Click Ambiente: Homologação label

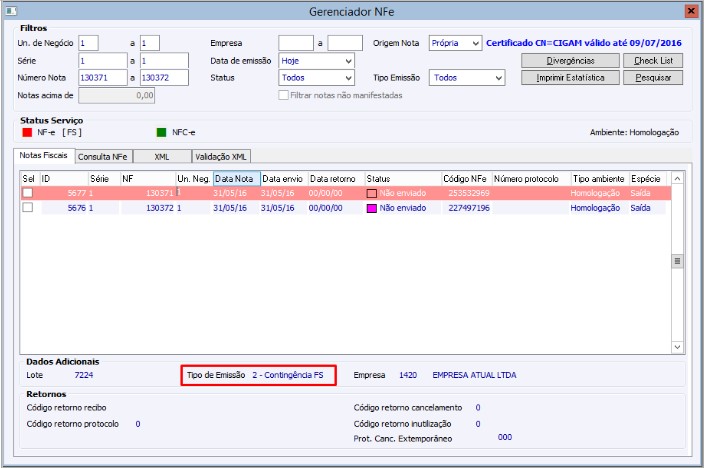pyautogui.click(x=634, y=132)
